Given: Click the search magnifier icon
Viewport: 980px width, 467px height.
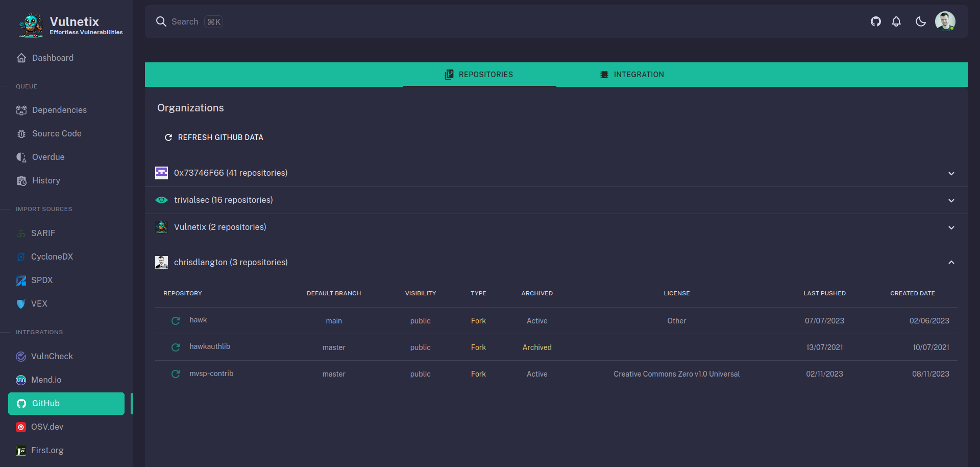Looking at the screenshot, I should click(161, 21).
